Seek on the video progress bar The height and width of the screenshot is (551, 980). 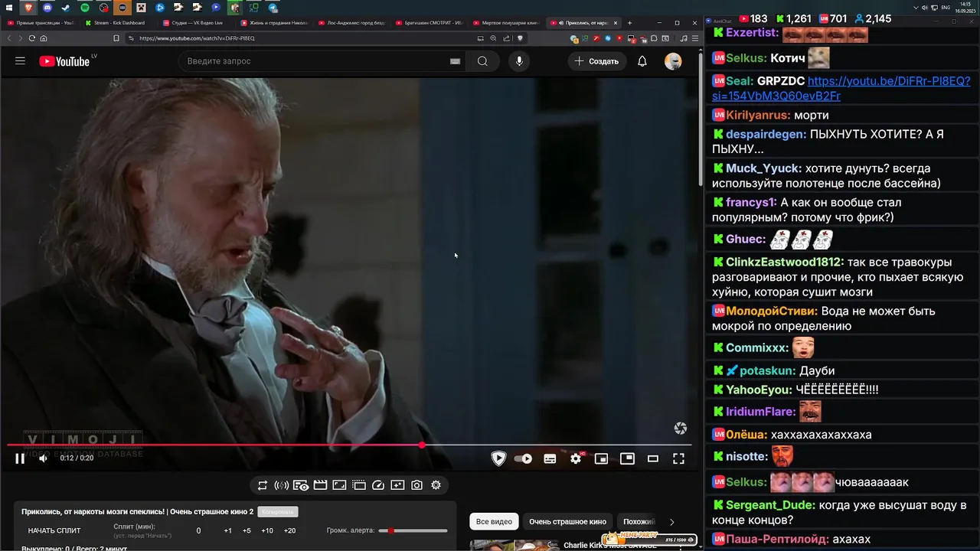349,445
